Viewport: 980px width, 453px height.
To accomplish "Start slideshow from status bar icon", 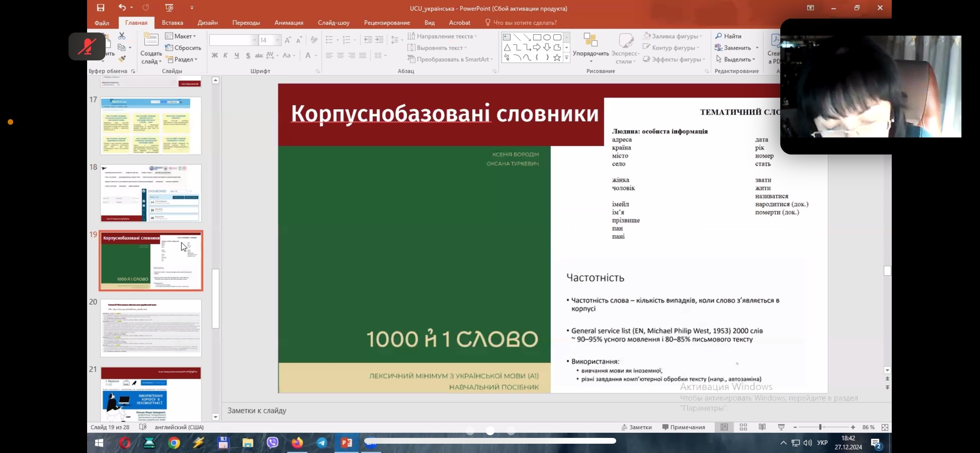I will point(781,427).
